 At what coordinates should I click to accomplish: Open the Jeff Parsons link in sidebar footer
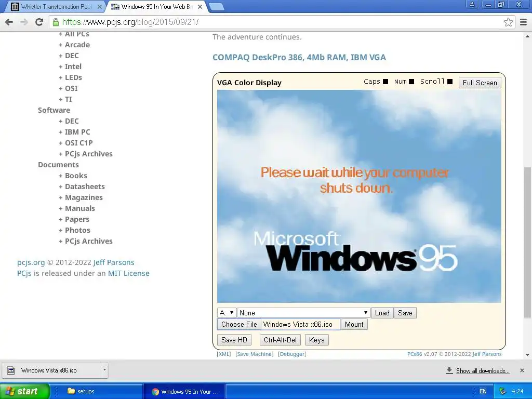click(x=114, y=262)
